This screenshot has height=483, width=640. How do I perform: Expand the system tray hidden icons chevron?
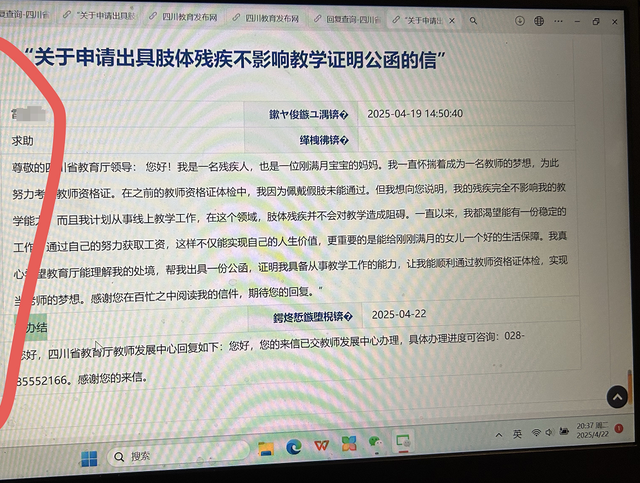(498, 434)
